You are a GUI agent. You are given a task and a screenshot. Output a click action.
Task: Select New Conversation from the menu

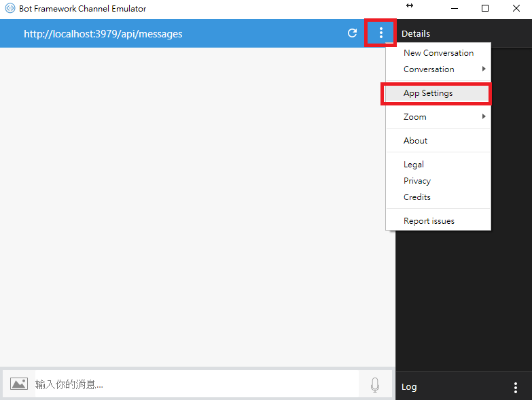pyautogui.click(x=438, y=53)
